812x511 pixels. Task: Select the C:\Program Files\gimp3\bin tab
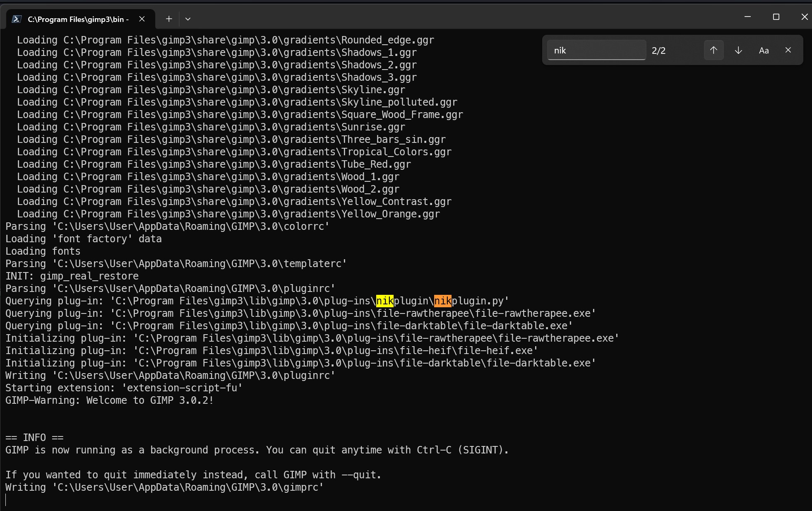tap(79, 19)
